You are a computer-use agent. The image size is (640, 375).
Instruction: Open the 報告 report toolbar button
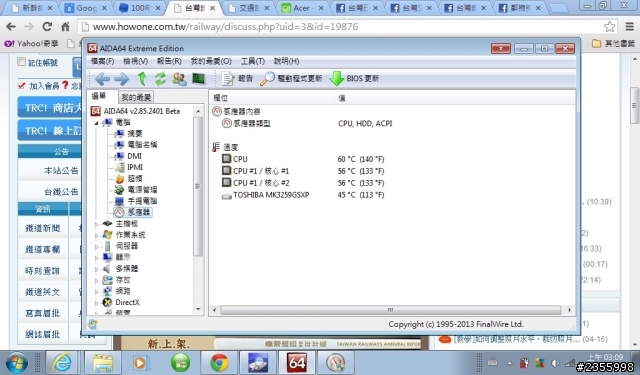[x=237, y=78]
